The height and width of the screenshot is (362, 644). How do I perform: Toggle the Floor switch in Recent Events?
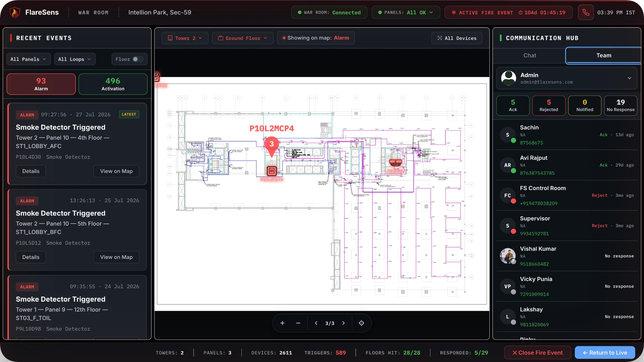point(138,59)
